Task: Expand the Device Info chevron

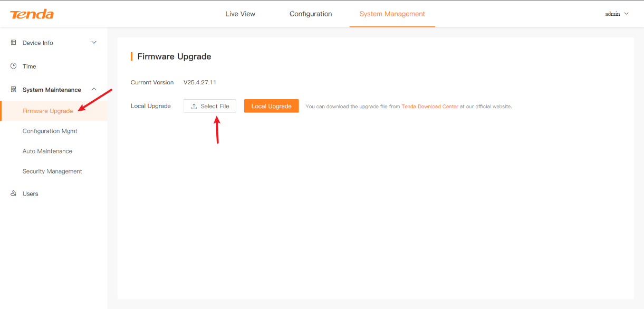Action: (94, 43)
